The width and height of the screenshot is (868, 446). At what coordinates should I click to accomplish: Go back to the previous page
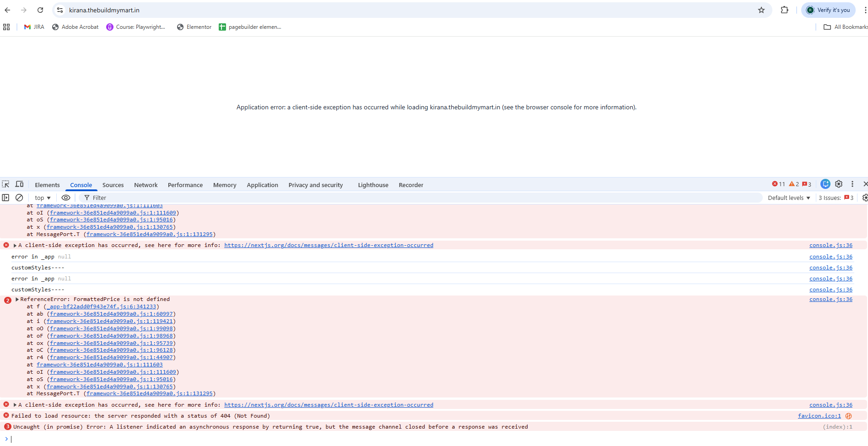7,10
